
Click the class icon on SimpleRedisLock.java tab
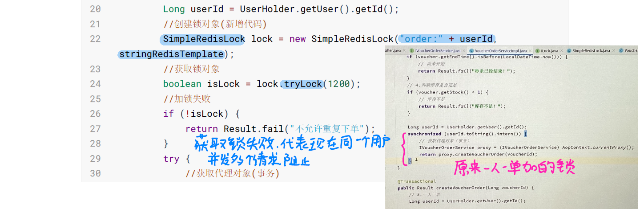click(569, 51)
